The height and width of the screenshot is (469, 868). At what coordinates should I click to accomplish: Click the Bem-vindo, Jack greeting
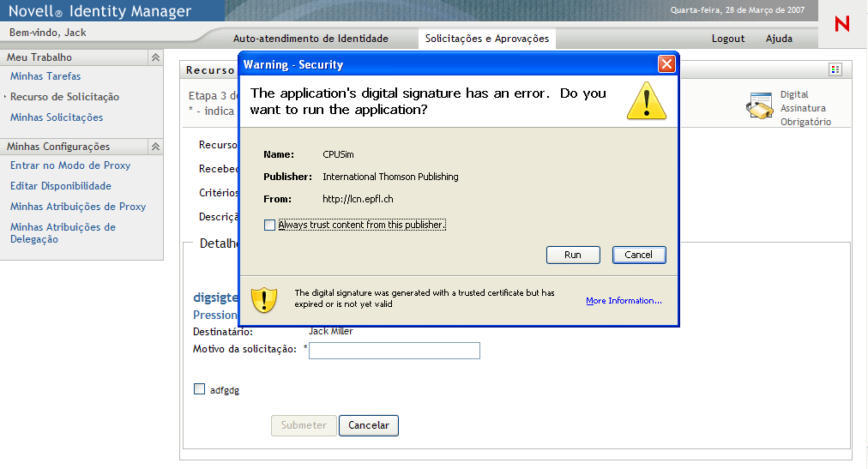[x=48, y=33]
